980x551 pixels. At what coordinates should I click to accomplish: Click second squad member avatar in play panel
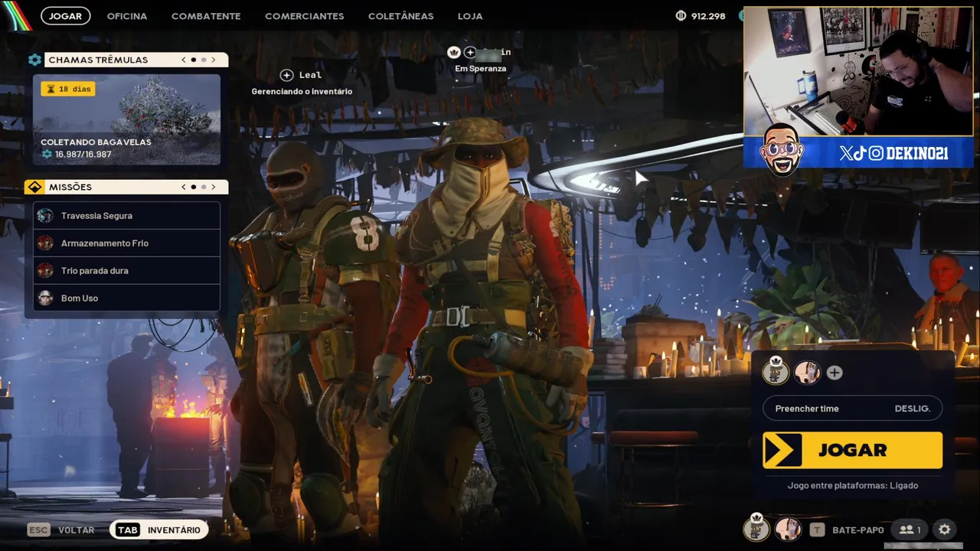807,373
